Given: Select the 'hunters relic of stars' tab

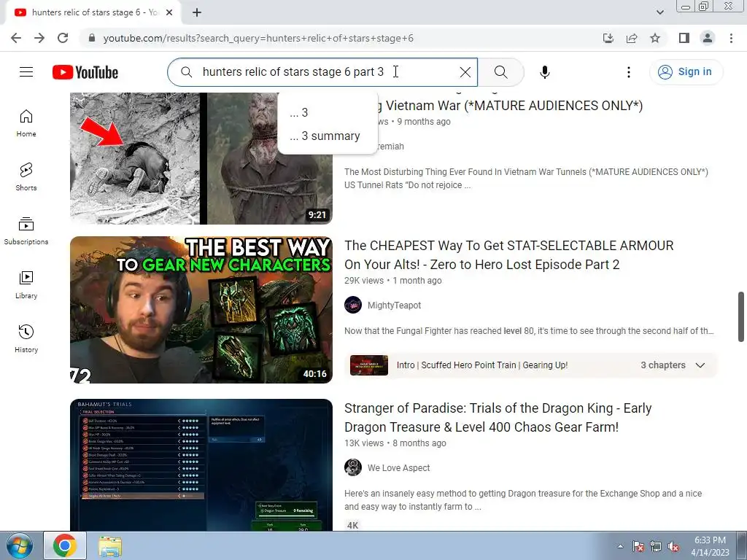Looking at the screenshot, I should 93,12.
